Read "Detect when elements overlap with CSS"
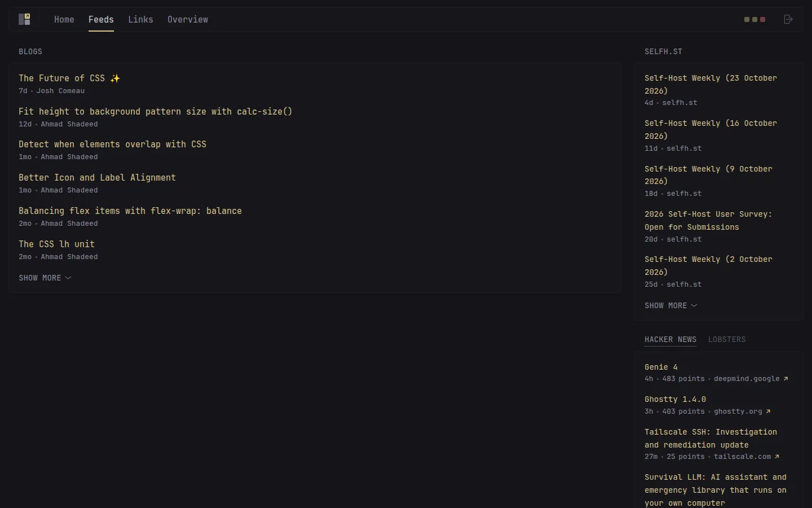 click(112, 144)
